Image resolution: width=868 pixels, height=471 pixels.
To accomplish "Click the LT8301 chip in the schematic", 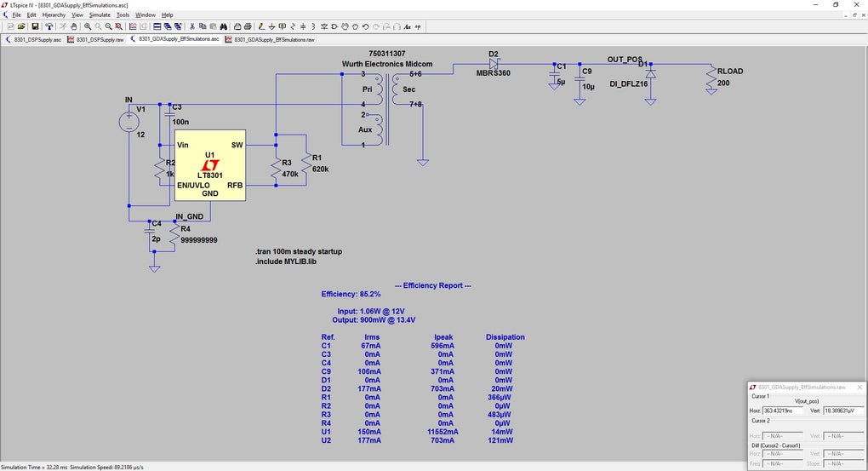I will pos(210,165).
